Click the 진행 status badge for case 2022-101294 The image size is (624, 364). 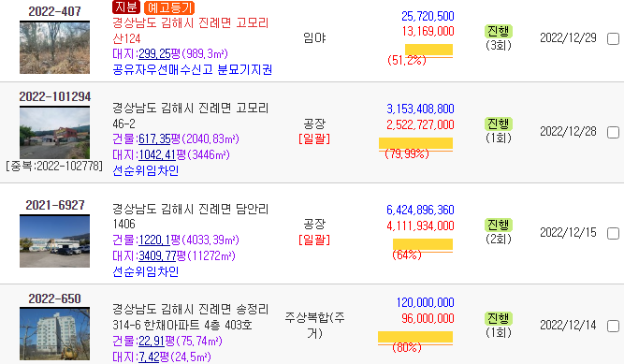point(499,124)
